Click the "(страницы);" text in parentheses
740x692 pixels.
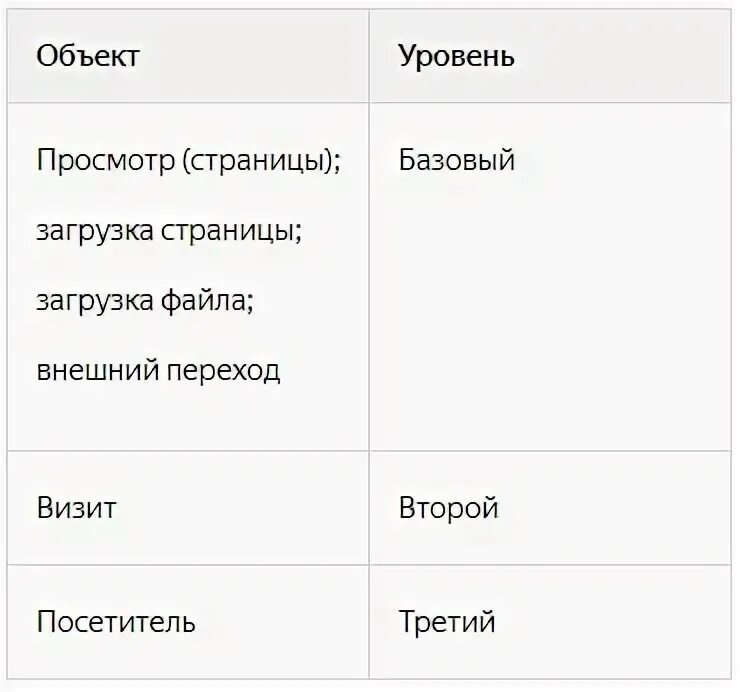point(261,160)
